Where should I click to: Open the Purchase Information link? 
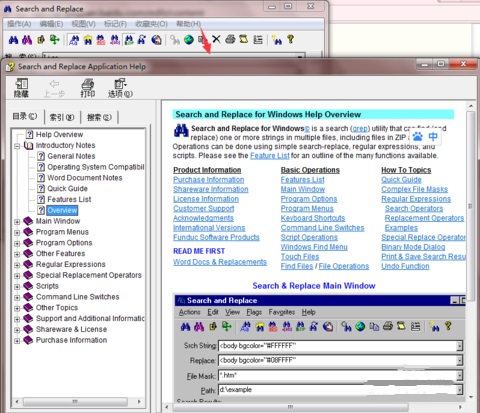pyautogui.click(x=209, y=180)
